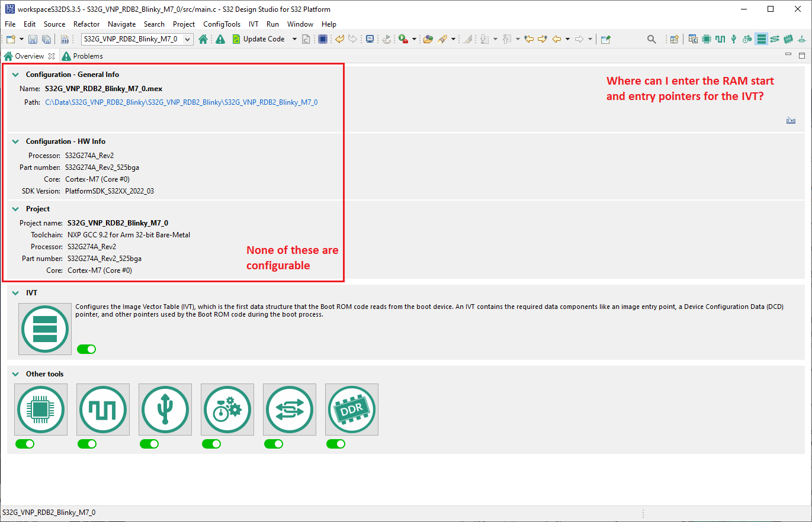This screenshot has height=522, width=812.
Task: Switch to the Problems tab
Action: [82, 56]
